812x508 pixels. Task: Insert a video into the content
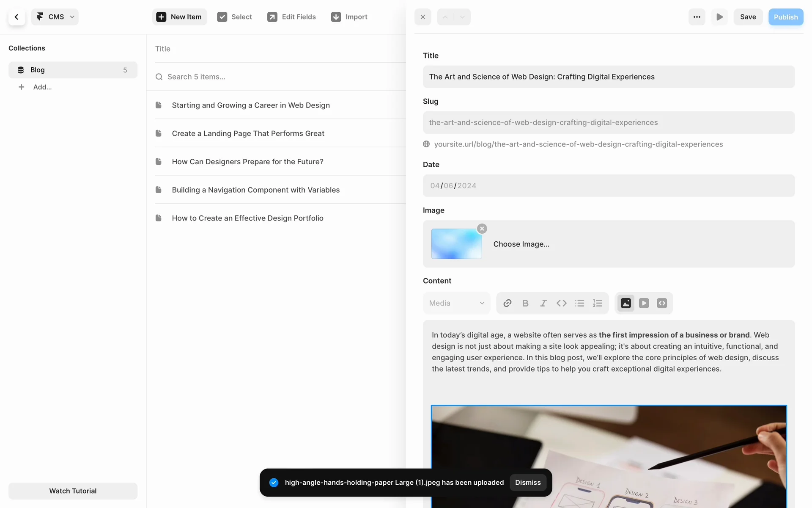[644, 303]
